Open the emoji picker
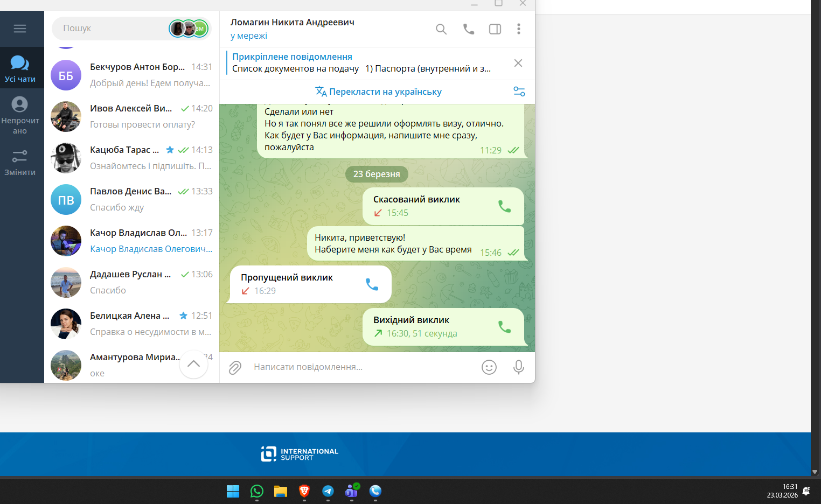 tap(489, 367)
